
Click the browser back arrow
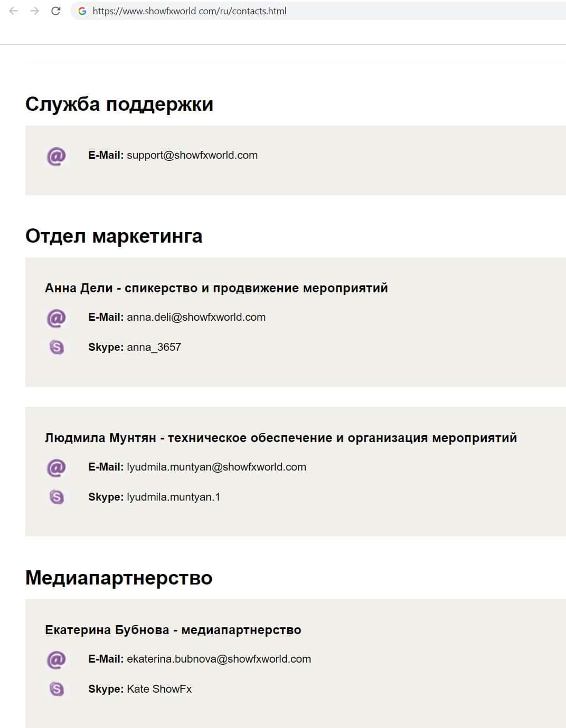click(x=14, y=11)
